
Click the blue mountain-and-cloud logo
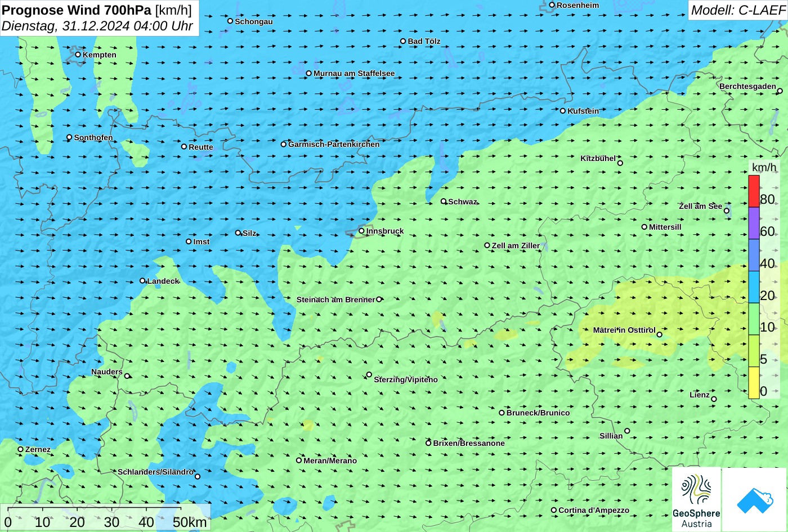coord(754,499)
